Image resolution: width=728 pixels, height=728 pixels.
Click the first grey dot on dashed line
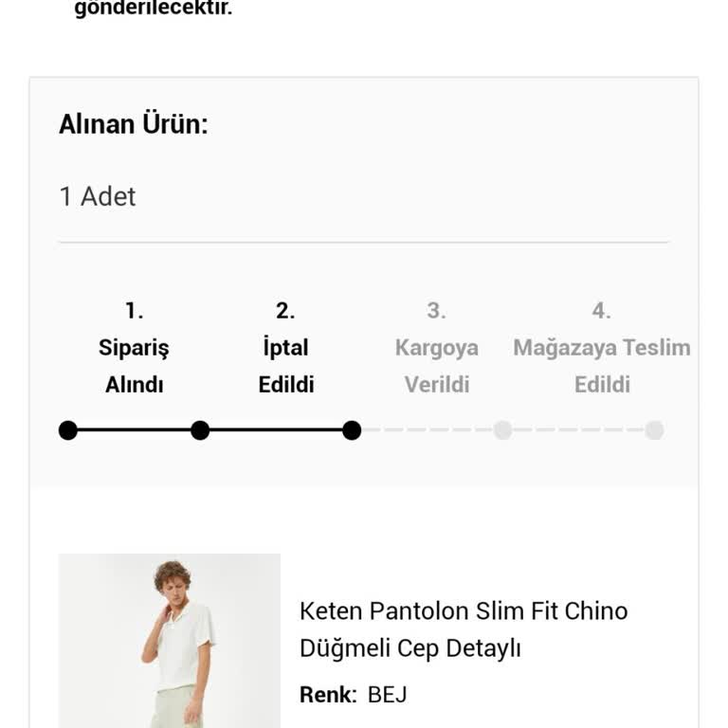coord(502,430)
